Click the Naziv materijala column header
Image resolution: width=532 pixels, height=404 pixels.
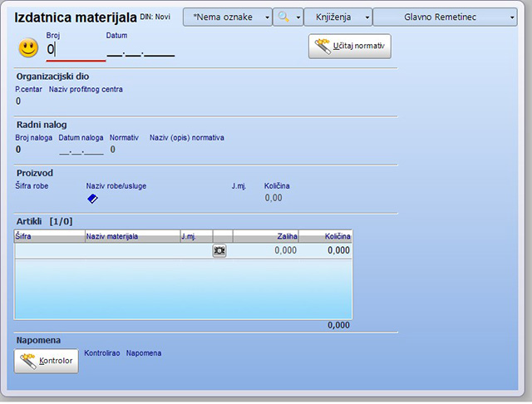tap(132, 236)
